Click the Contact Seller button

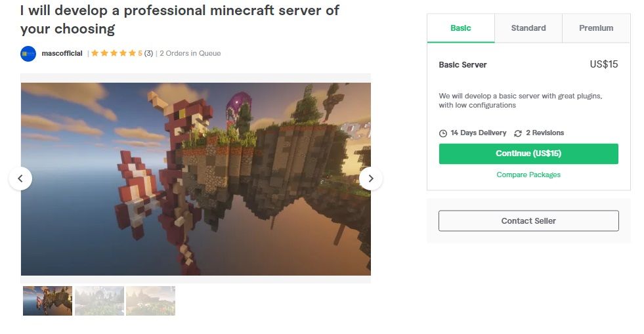tap(528, 220)
